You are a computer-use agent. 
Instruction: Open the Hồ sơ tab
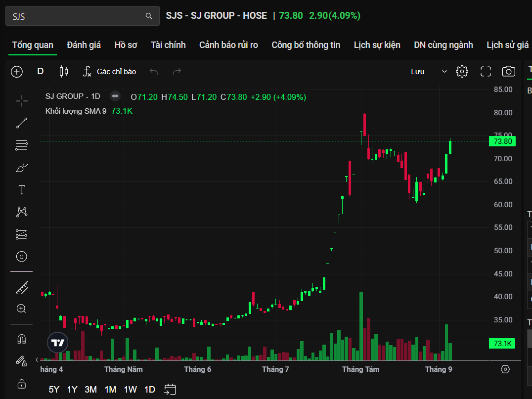point(126,45)
